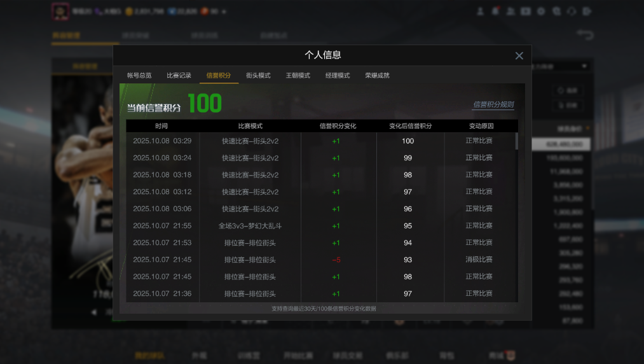Open the 比赛记录 tab
Image resolution: width=644 pixels, height=364 pixels.
click(x=179, y=76)
